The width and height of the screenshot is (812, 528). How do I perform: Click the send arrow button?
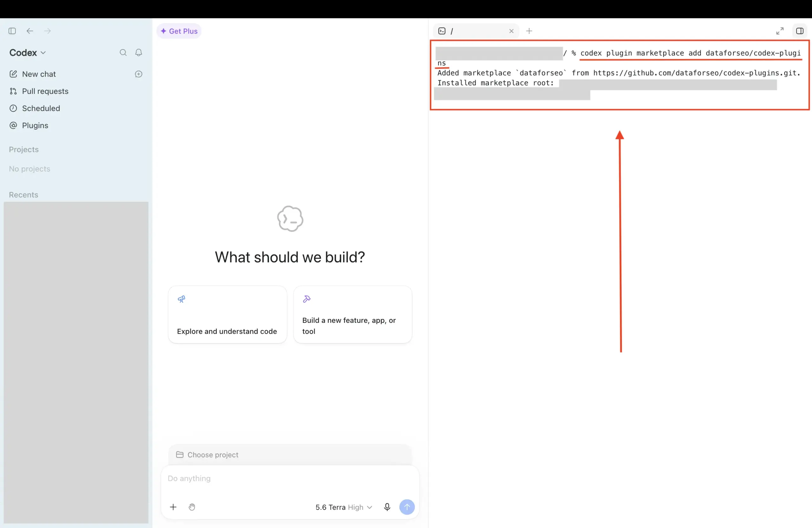[407, 507]
